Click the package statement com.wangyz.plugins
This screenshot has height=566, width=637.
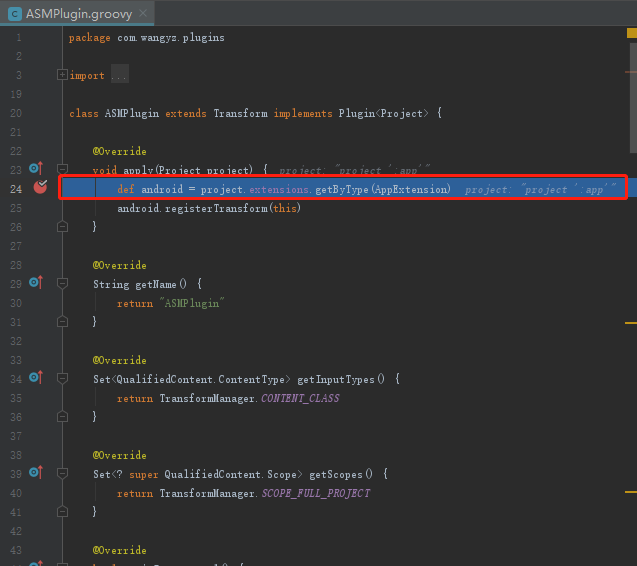pyautogui.click(x=171, y=38)
